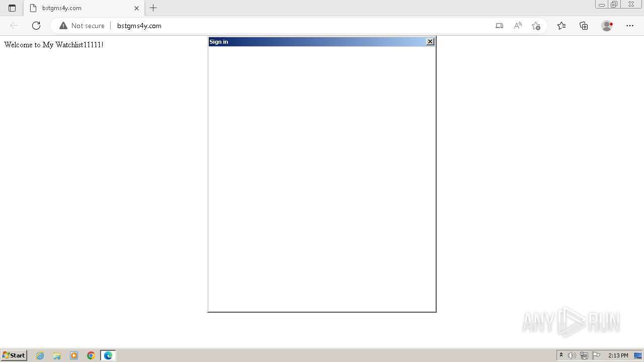Open the app available / media cast icon
Viewport: 644px width, 362px height.
(x=499, y=26)
